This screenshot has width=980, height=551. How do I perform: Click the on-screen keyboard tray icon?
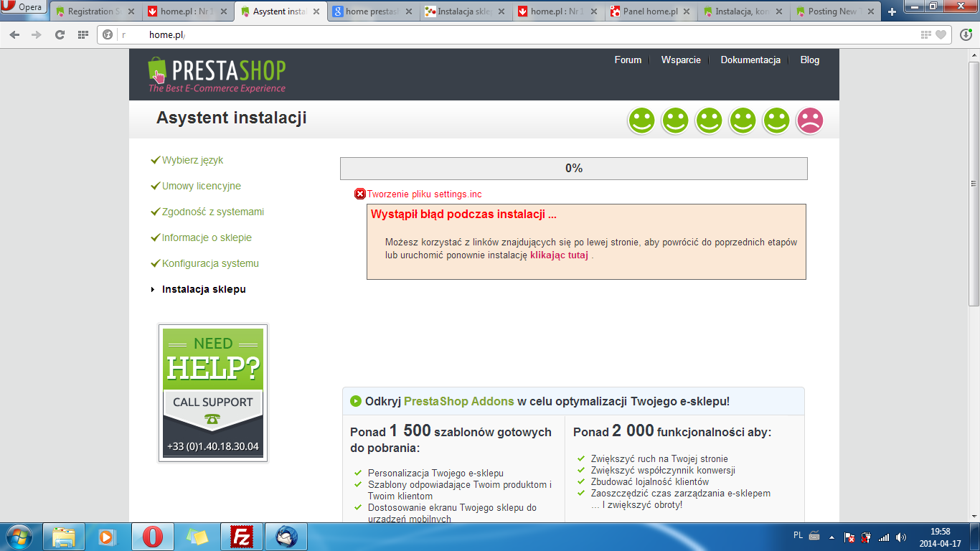[x=814, y=536]
